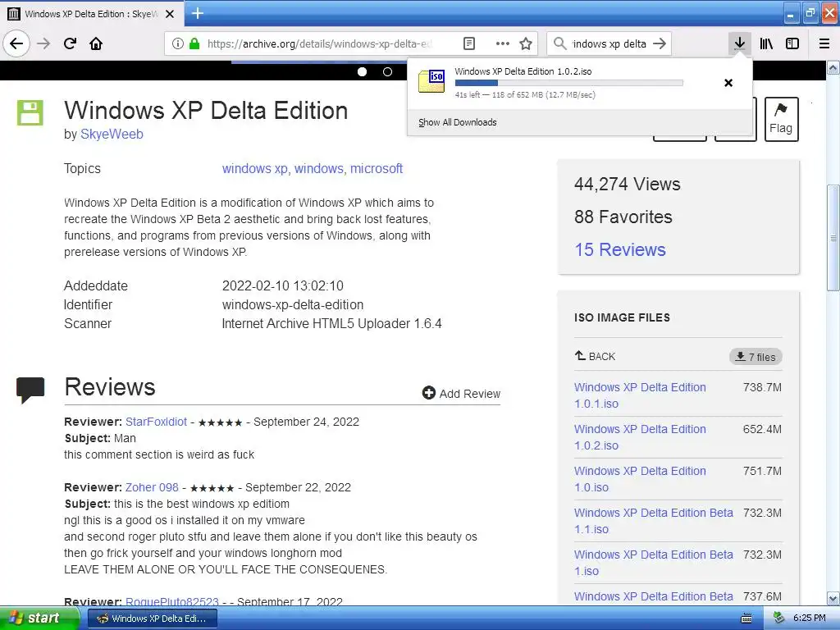The height and width of the screenshot is (630, 840).
Task: Submit search with the arrow button
Action: pos(660,43)
